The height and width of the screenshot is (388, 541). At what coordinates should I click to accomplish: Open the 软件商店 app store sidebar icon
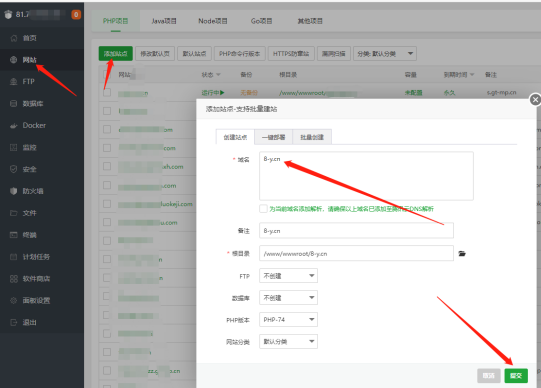pyautogui.click(x=13, y=279)
